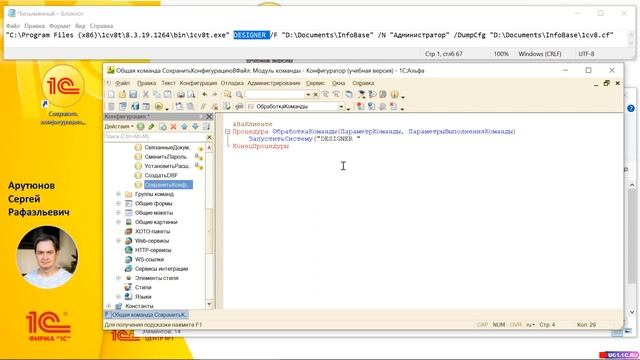Image resolution: width=640 pixels, height=360 pixels.
Task: Expand the Группы команд tree node
Action: [118, 194]
